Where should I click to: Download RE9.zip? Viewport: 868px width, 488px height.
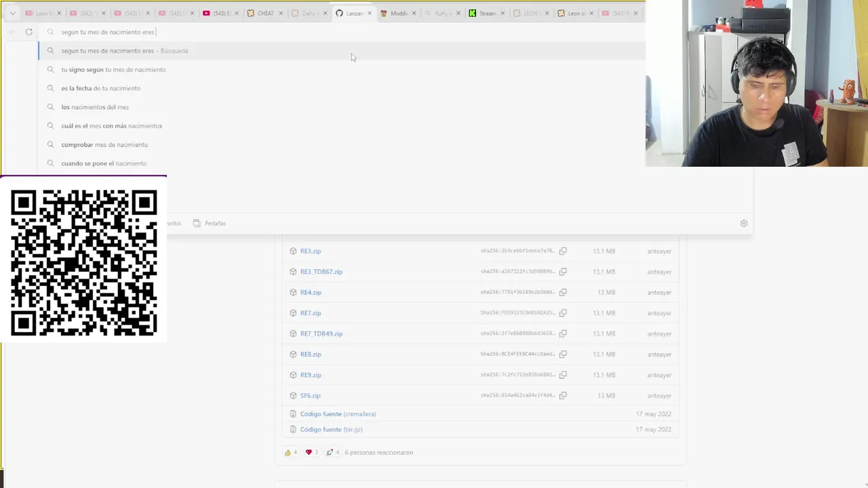click(x=311, y=375)
